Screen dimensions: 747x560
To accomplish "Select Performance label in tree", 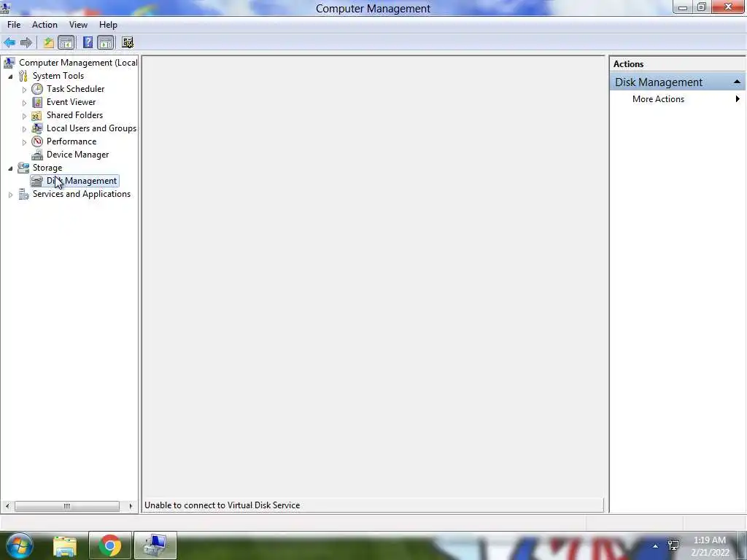I will [71, 141].
